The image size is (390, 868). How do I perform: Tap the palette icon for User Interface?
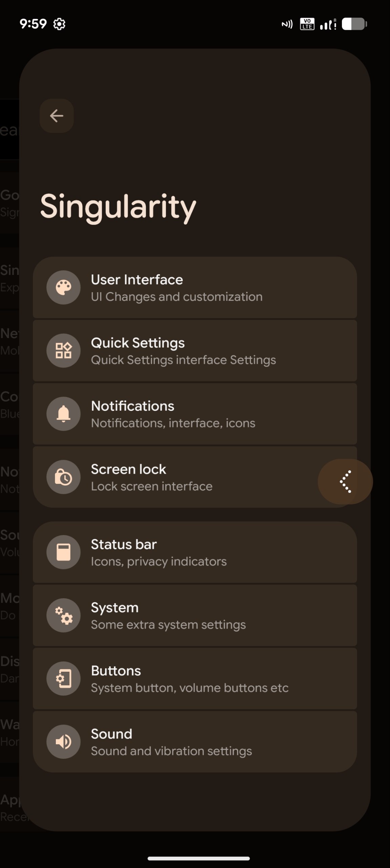point(63,288)
